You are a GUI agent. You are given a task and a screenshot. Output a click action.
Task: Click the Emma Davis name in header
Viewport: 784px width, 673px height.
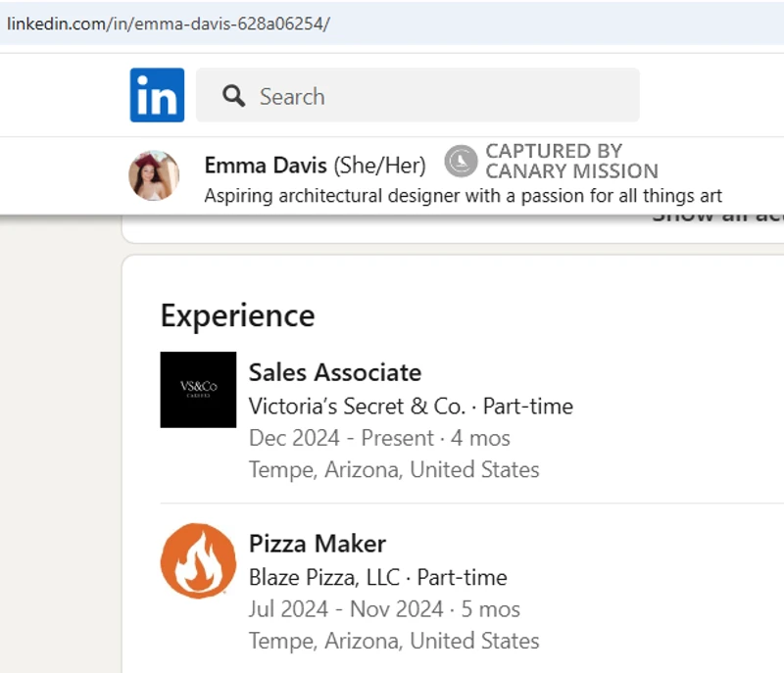point(267,166)
